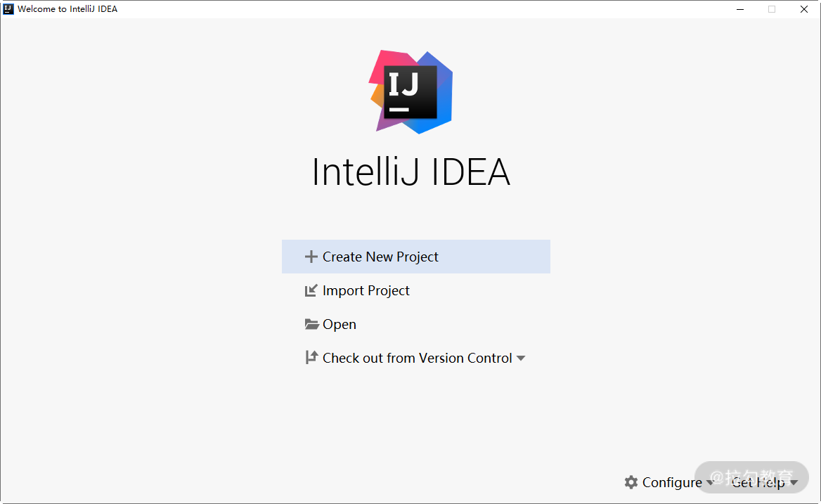Click the plus icon beside Create New Project
The image size is (821, 504).
pyautogui.click(x=311, y=257)
